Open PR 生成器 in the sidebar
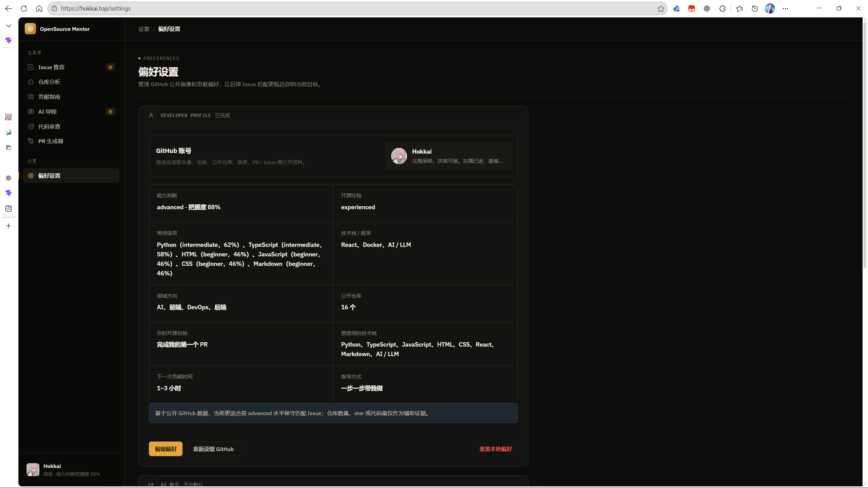Image resolution: width=868 pixels, height=488 pixels. coord(71,141)
